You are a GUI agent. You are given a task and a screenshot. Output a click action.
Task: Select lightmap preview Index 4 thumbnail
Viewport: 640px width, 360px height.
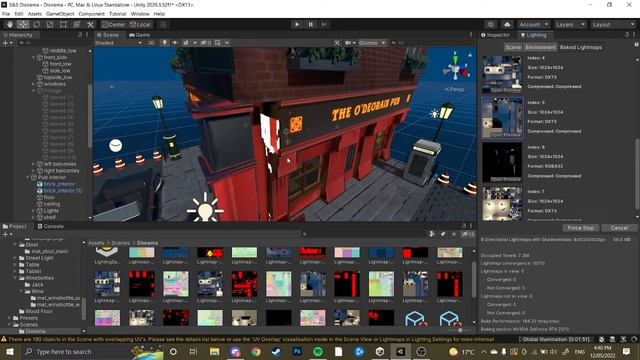point(502,73)
